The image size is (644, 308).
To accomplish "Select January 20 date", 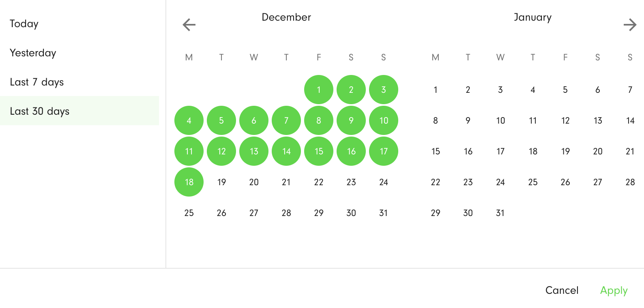I will tap(598, 151).
